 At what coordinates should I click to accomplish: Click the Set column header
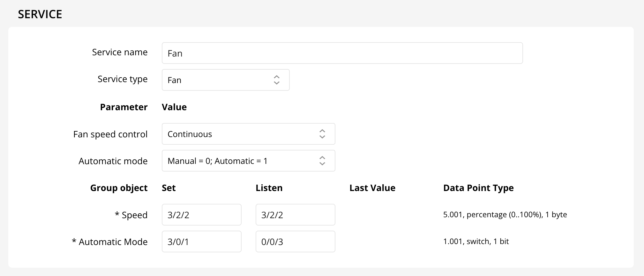click(169, 188)
